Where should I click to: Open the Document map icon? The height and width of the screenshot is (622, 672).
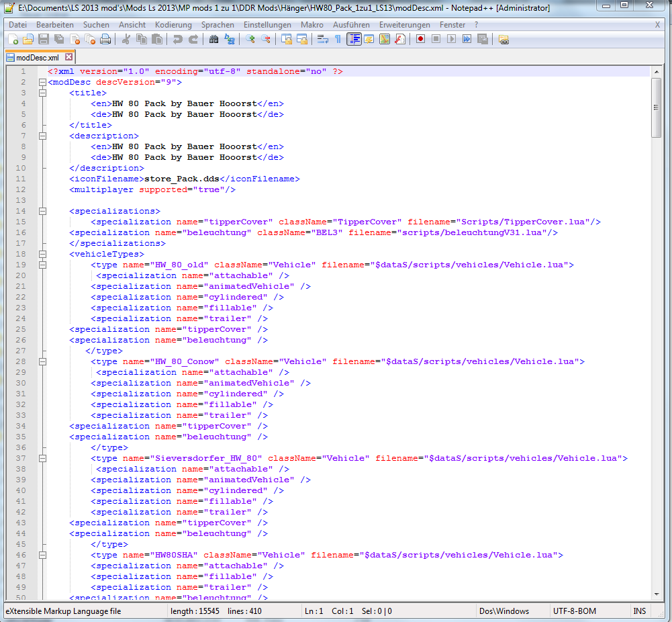(385, 40)
